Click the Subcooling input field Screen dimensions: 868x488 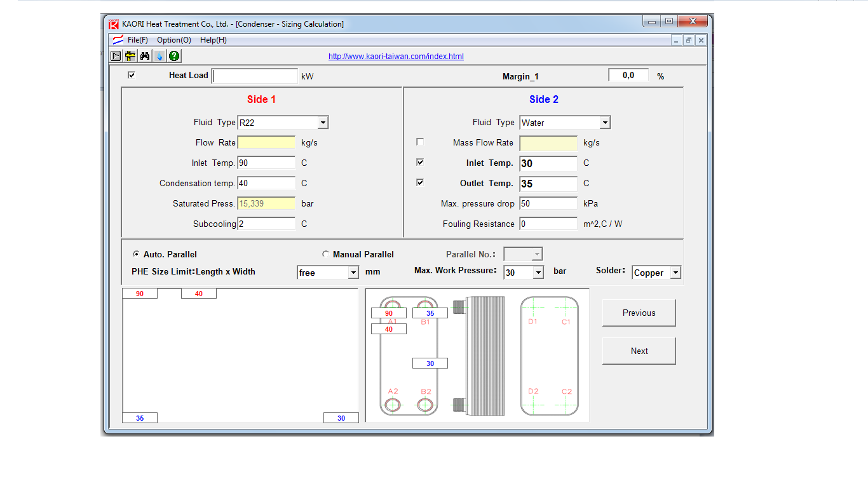[x=266, y=224]
